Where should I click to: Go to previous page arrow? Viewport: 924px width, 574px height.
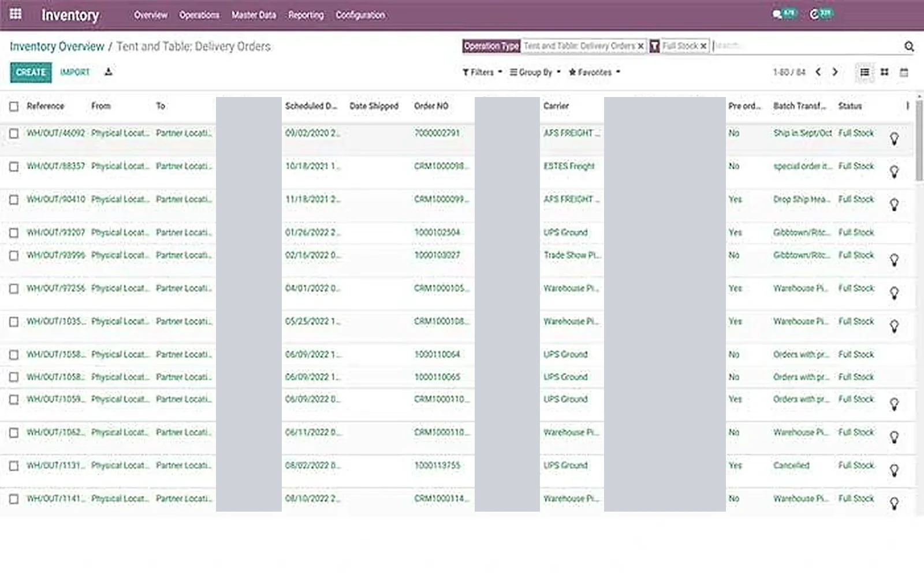point(818,72)
